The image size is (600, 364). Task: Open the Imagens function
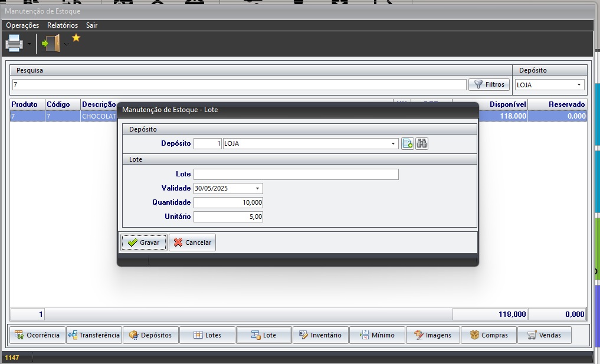tap(432, 335)
